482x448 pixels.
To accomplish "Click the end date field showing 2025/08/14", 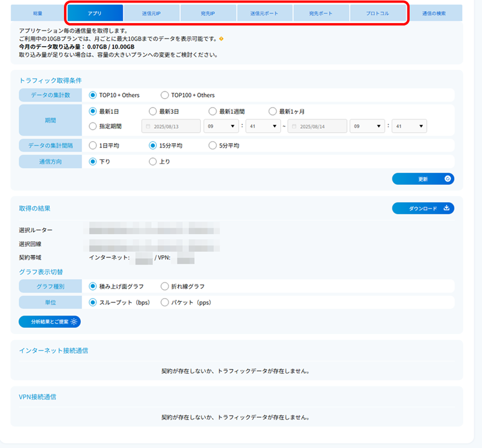I will click(317, 126).
